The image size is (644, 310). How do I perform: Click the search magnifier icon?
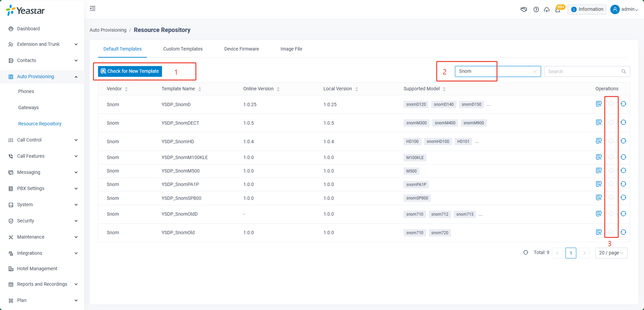click(x=624, y=71)
